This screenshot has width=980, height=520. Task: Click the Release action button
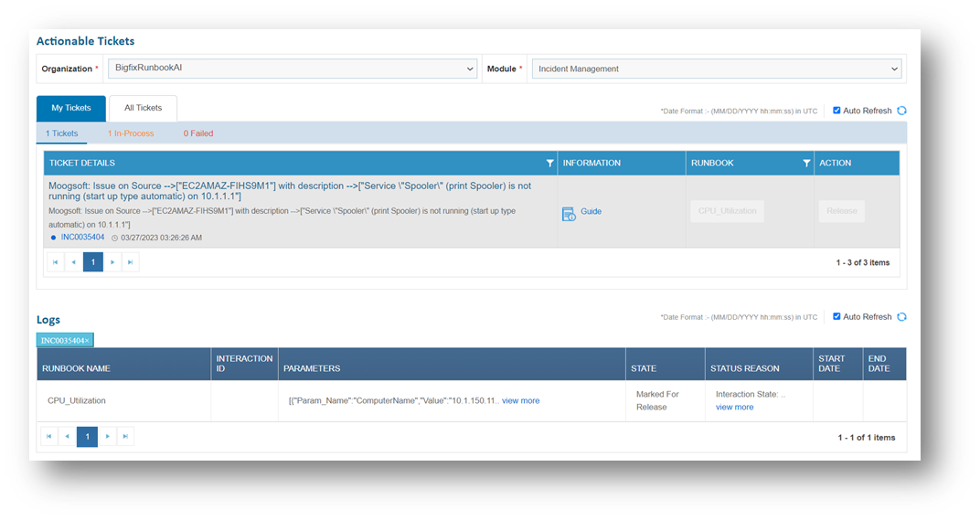842,211
